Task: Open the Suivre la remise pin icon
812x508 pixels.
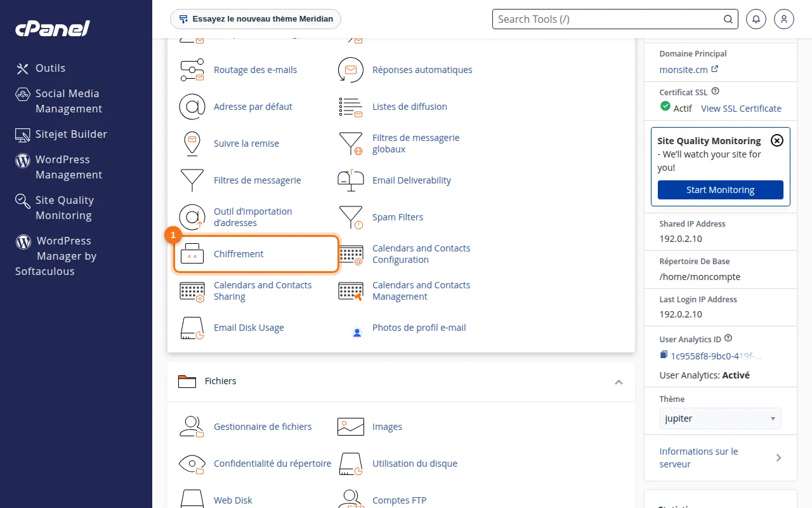Action: coord(192,144)
